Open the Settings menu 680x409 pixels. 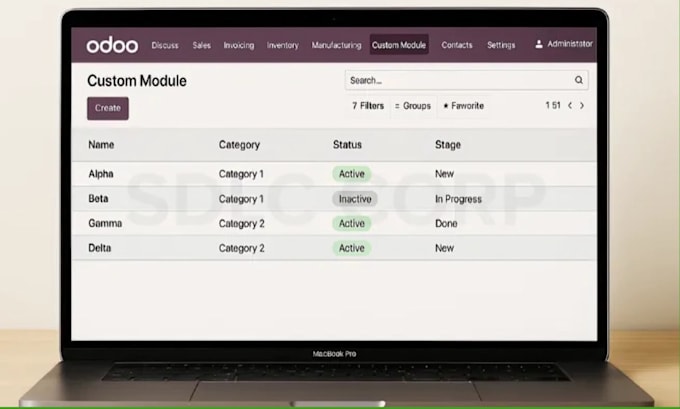501,45
